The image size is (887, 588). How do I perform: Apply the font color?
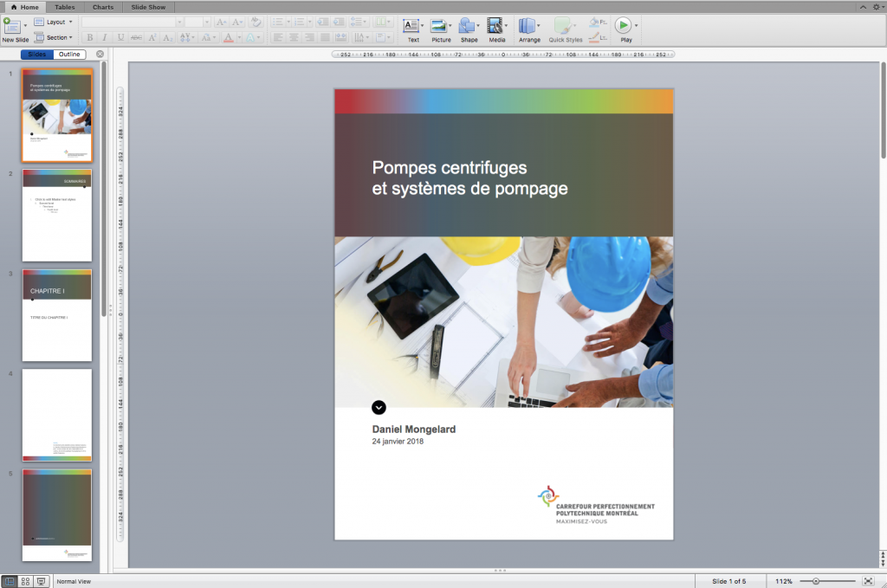pyautogui.click(x=228, y=38)
